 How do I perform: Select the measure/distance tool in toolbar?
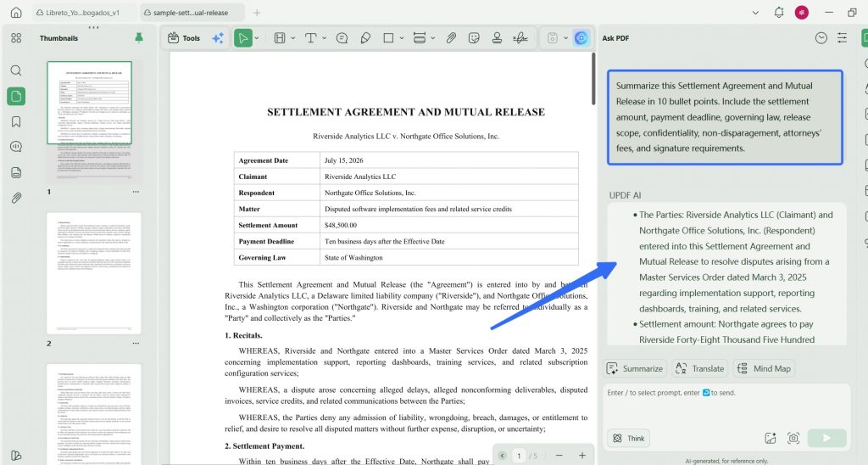420,37
